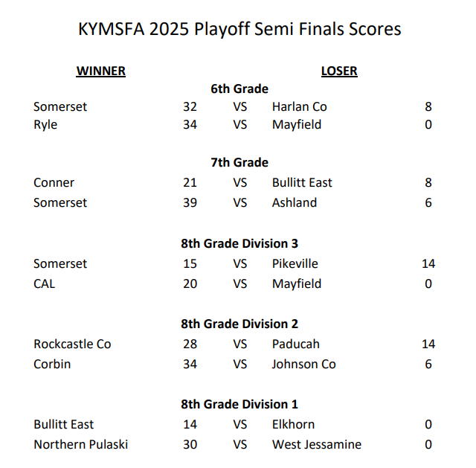Click the Ashland team name
Screen dimensions: 476x468
click(295, 202)
